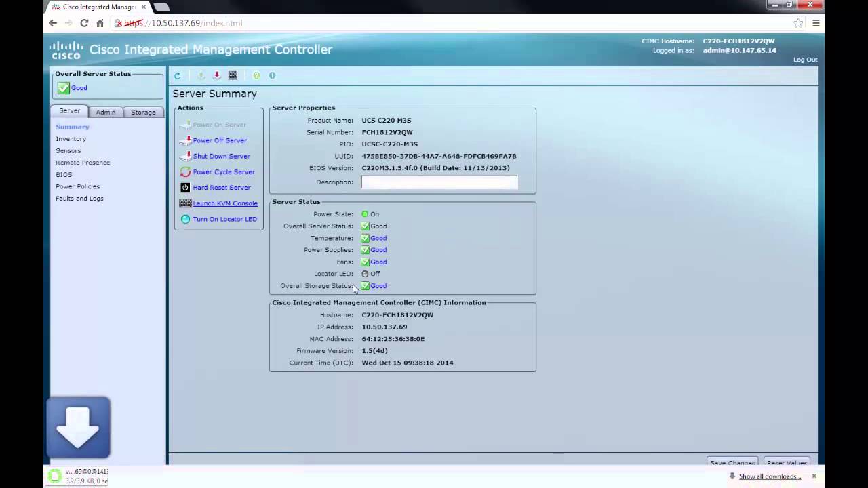
Task: Click the Hard Reset Server icon
Action: [185, 188]
